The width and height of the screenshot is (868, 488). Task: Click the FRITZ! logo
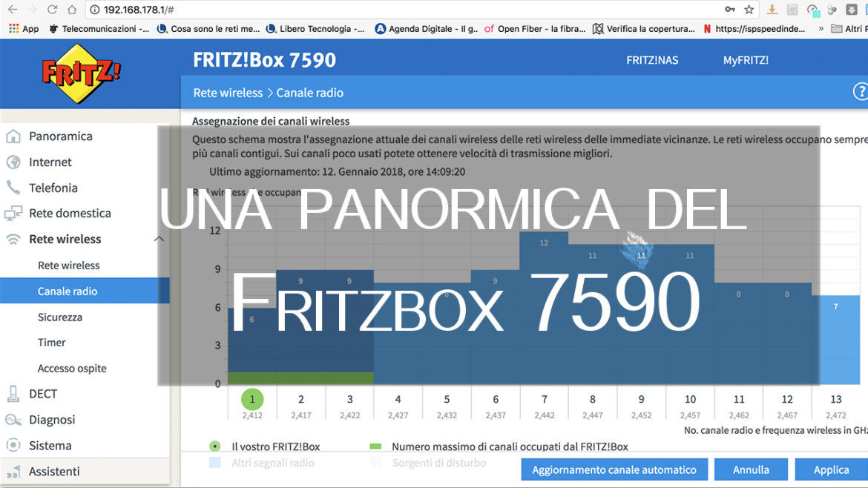tap(81, 73)
